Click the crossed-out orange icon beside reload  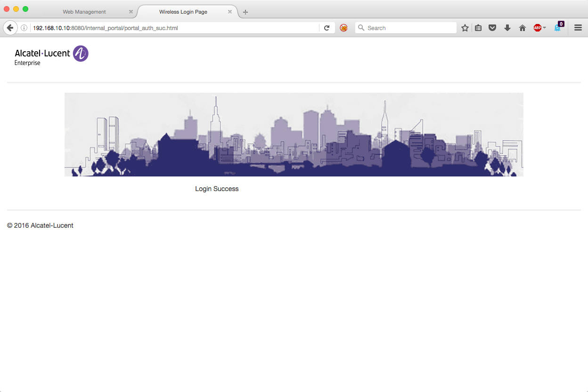click(343, 28)
